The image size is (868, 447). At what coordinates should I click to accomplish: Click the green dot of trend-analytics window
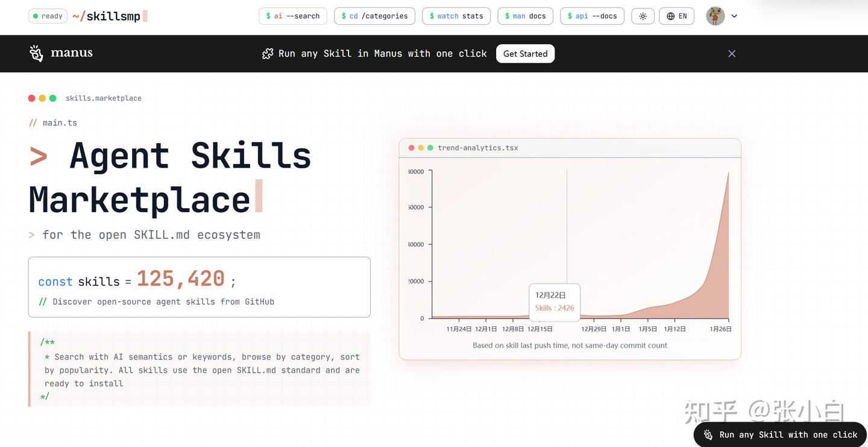tap(430, 148)
